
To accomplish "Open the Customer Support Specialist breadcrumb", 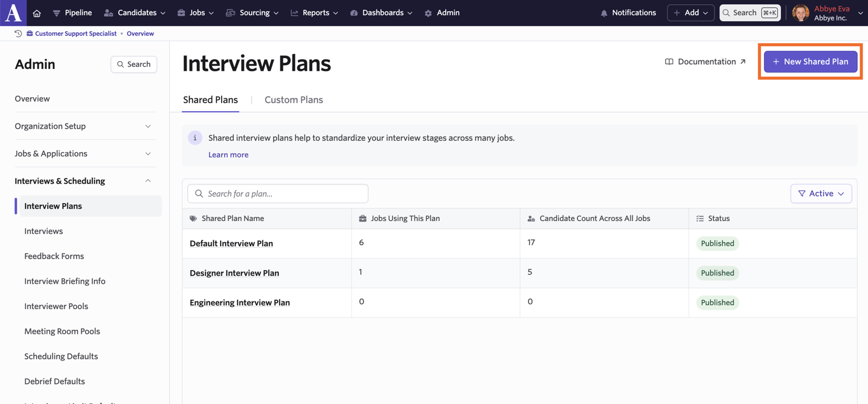I will point(71,34).
